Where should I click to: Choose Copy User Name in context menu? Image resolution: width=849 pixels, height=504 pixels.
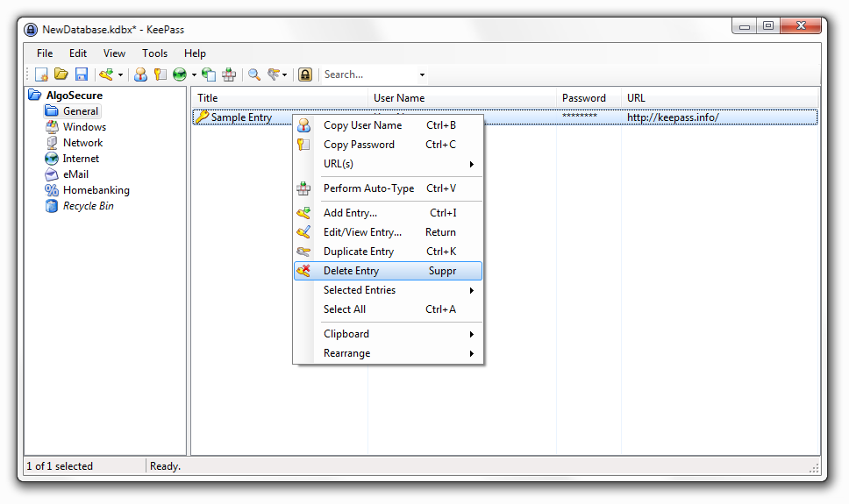pyautogui.click(x=388, y=125)
